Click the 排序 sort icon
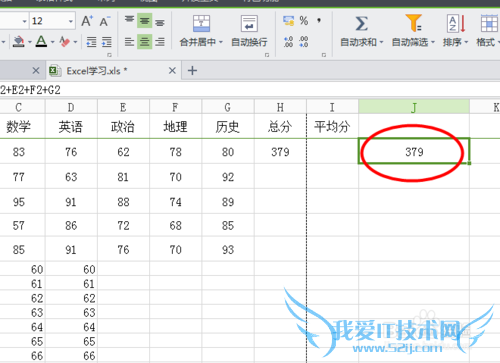 point(456,23)
